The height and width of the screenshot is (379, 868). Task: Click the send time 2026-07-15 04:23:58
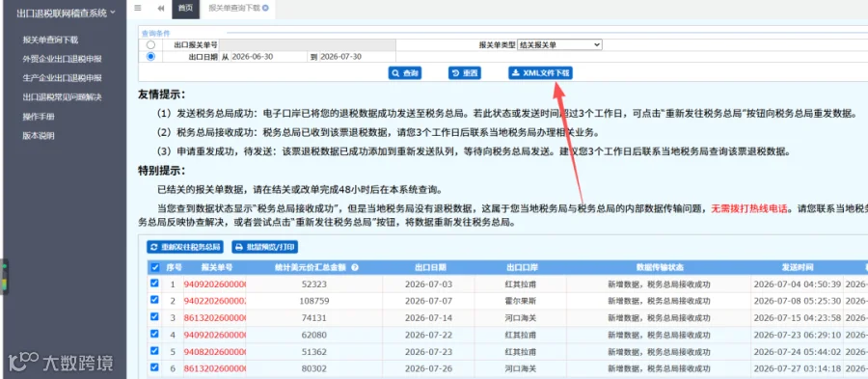coord(798,318)
